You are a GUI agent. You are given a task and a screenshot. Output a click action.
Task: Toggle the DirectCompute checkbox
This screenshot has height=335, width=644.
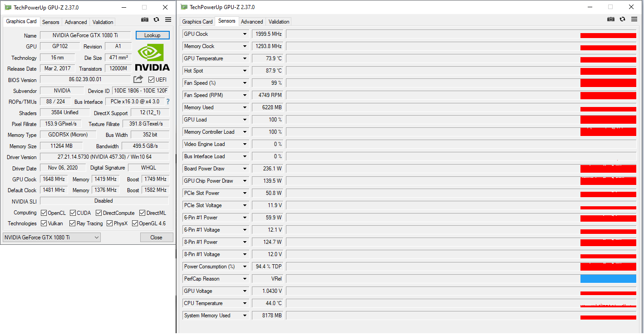(98, 213)
